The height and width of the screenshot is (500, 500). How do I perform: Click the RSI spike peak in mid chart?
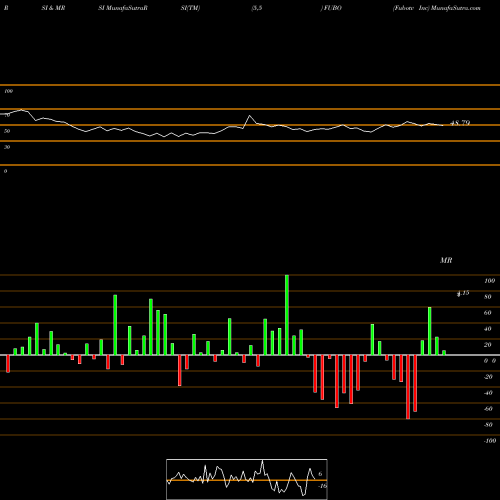(250, 116)
